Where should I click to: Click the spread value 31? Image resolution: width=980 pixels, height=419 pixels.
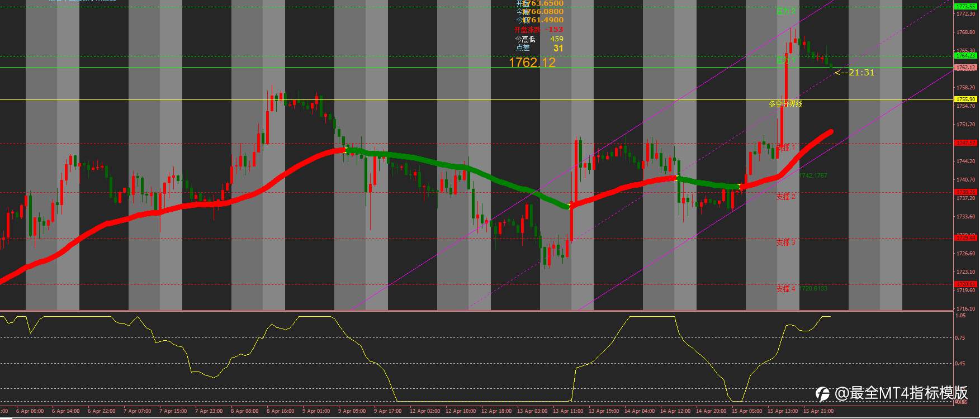click(x=558, y=49)
